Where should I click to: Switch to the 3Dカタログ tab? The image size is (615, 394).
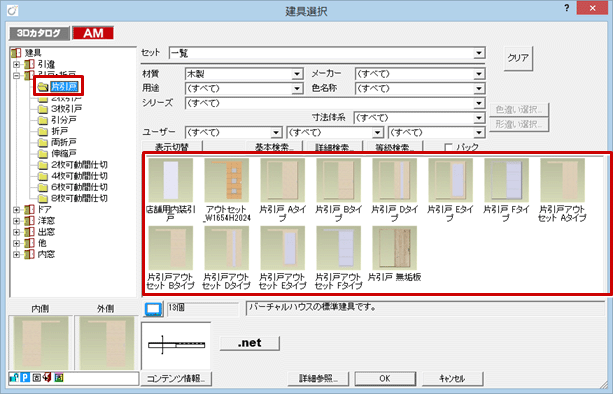pos(39,33)
